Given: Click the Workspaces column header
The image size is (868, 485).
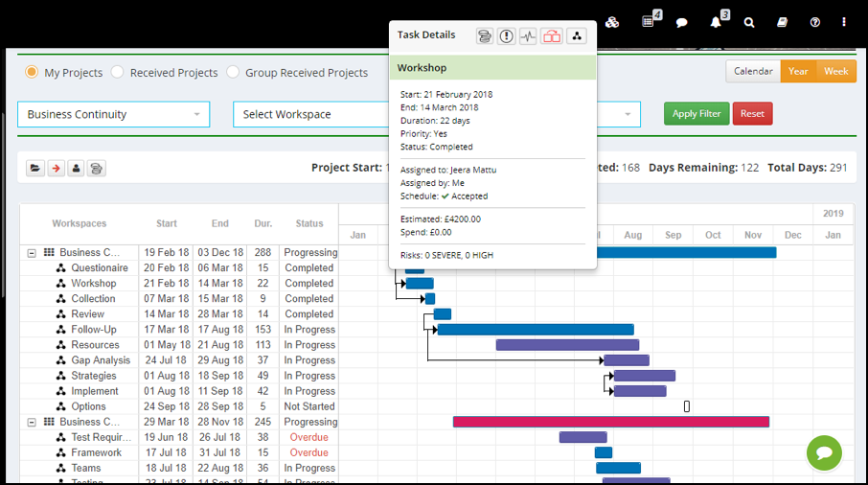Looking at the screenshot, I should point(80,223).
